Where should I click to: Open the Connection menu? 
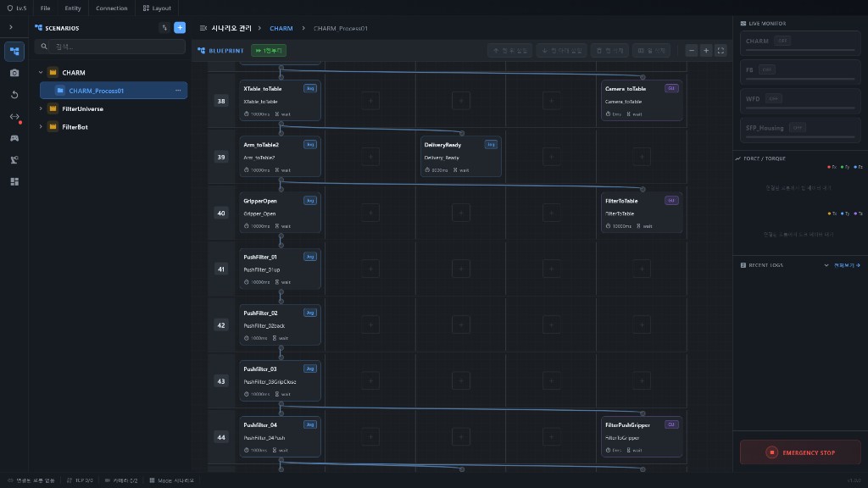click(x=111, y=8)
